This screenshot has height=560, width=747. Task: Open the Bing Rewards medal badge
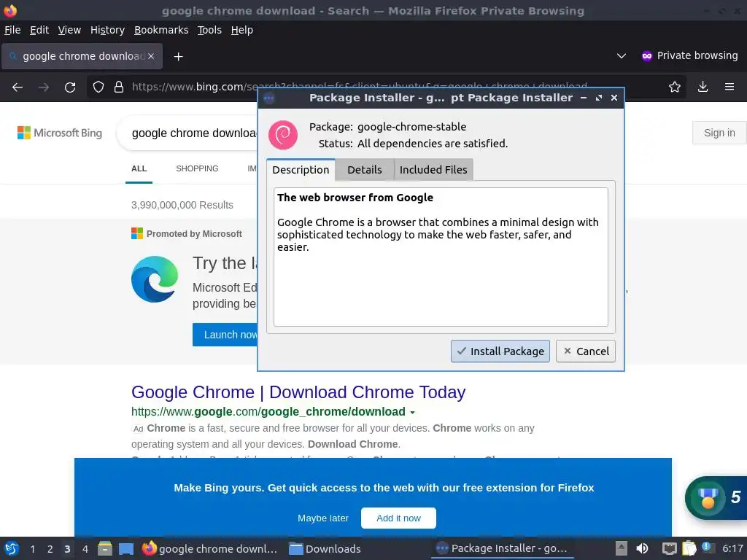coord(708,497)
